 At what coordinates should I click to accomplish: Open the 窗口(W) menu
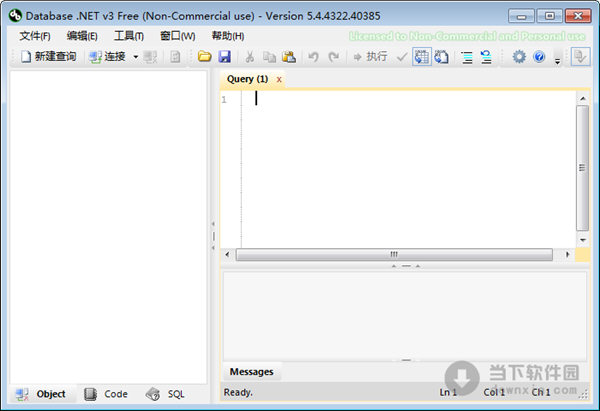coord(178,36)
